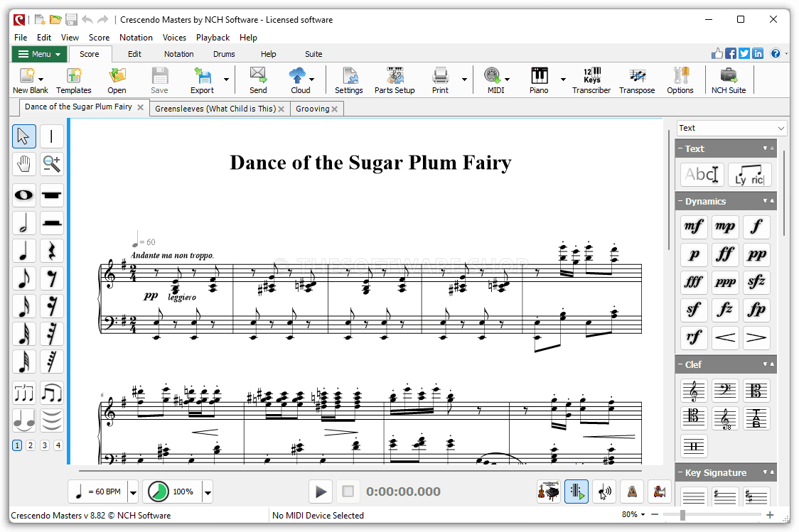Select the quarter rest tool
This screenshot has width=799, height=532.
[x=51, y=250]
